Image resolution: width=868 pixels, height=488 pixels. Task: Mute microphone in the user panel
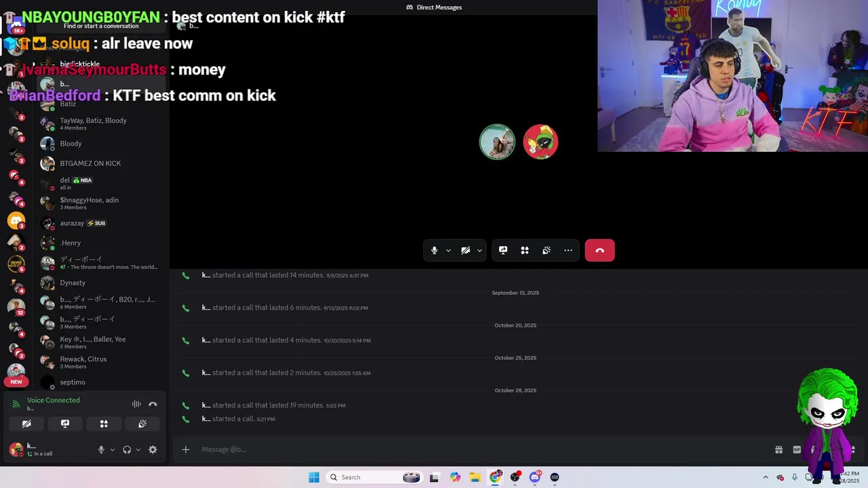(101, 449)
